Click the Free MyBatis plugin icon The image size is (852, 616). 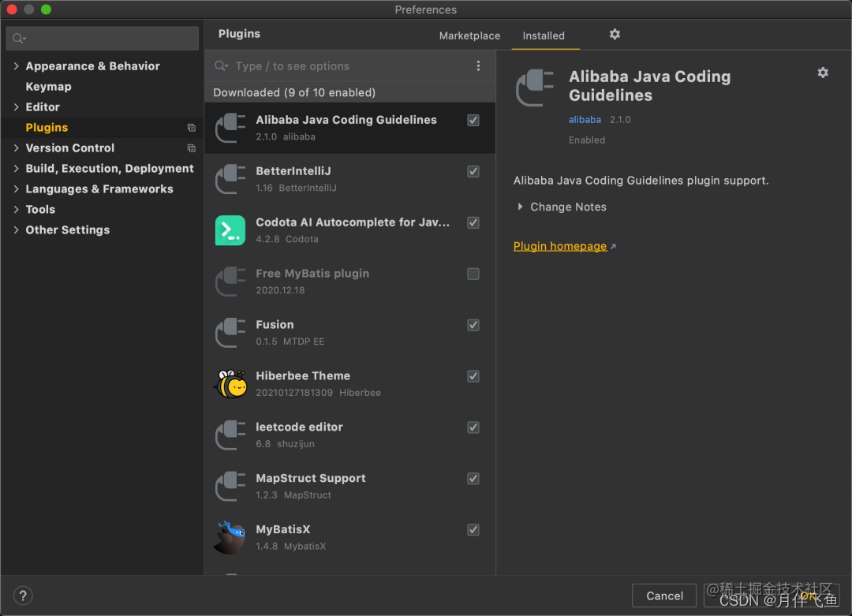click(x=231, y=282)
